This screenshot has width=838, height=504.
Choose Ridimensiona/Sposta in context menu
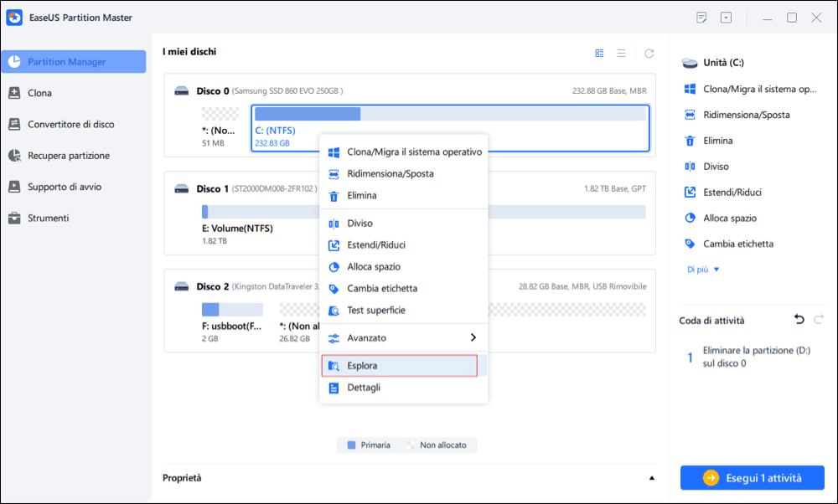coord(404,173)
